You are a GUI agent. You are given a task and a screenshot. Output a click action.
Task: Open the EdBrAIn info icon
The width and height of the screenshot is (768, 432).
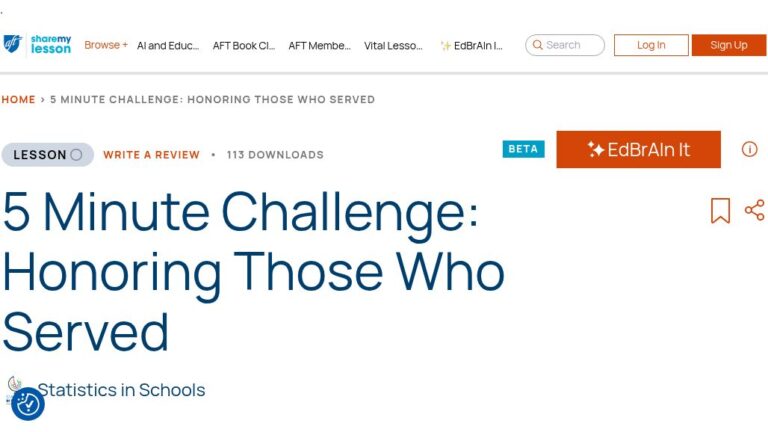click(749, 149)
